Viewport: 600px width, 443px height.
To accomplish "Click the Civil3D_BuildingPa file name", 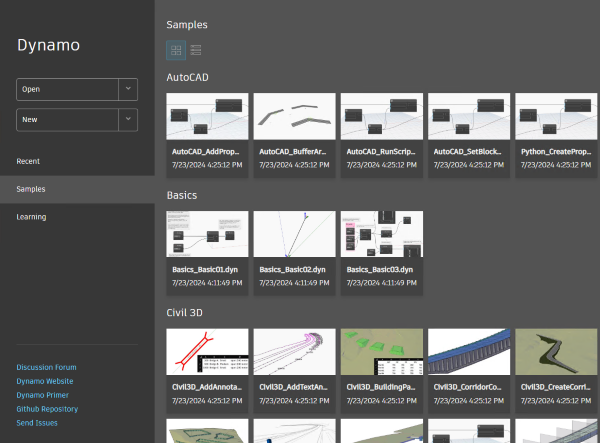I will click(x=381, y=387).
